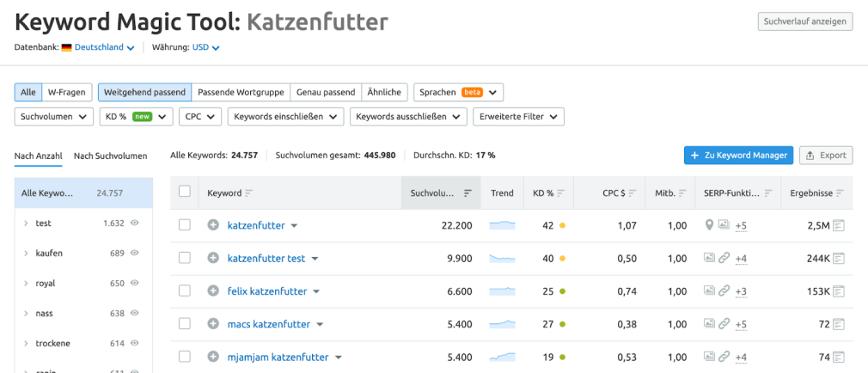Choose Passende Wortgruppe match type
The width and height of the screenshot is (868, 373).
pos(241,93)
